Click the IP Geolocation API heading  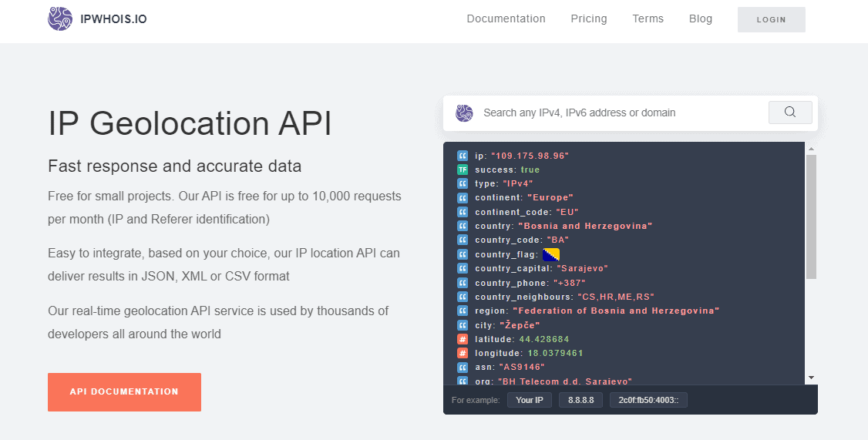(190, 123)
